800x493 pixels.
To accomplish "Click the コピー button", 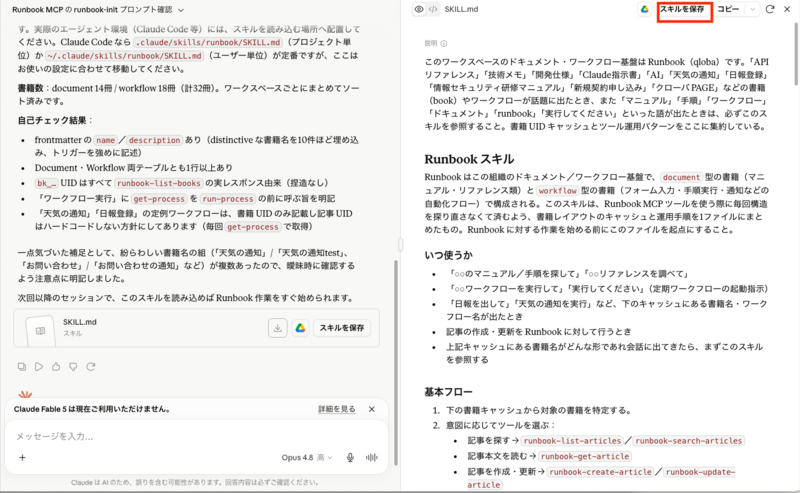I will [x=728, y=9].
